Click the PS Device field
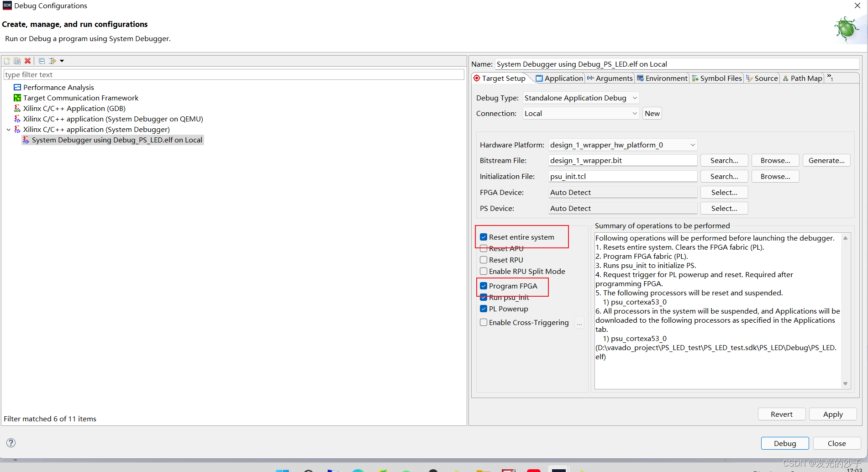 (623, 208)
